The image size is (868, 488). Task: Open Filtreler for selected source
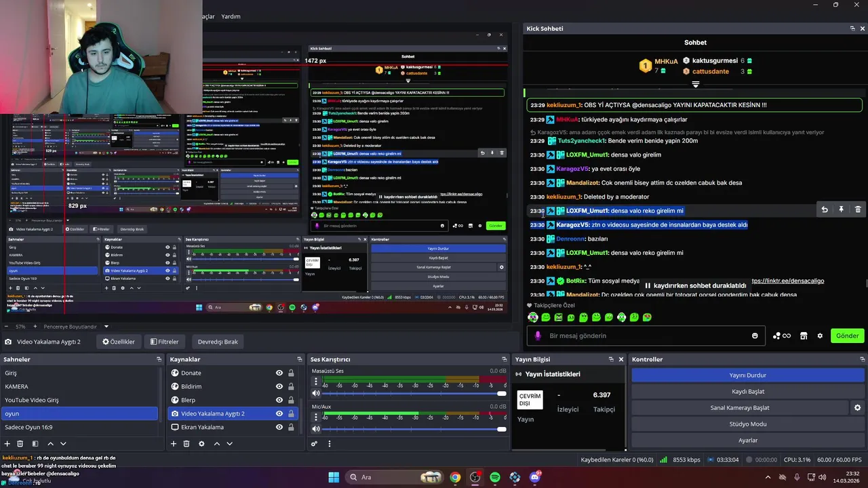(x=165, y=342)
